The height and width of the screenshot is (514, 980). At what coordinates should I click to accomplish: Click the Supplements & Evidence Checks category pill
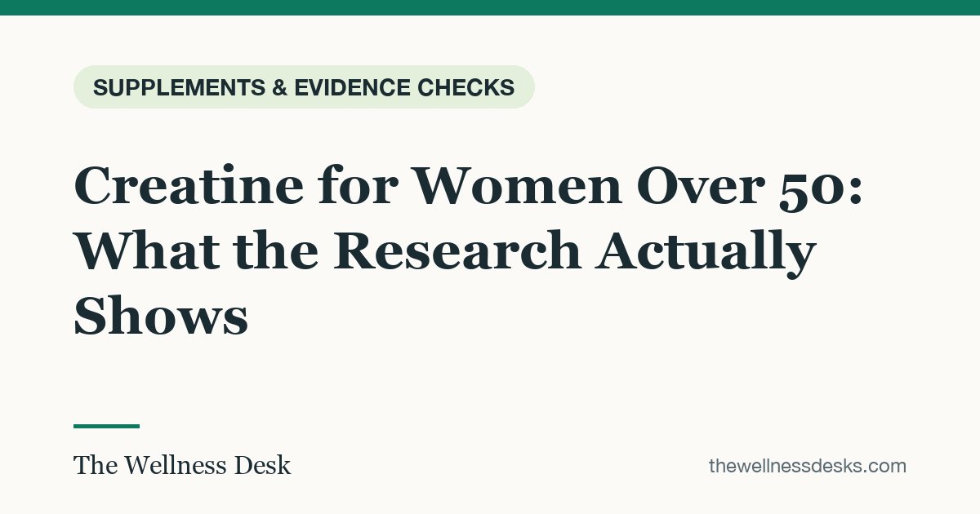tap(304, 87)
